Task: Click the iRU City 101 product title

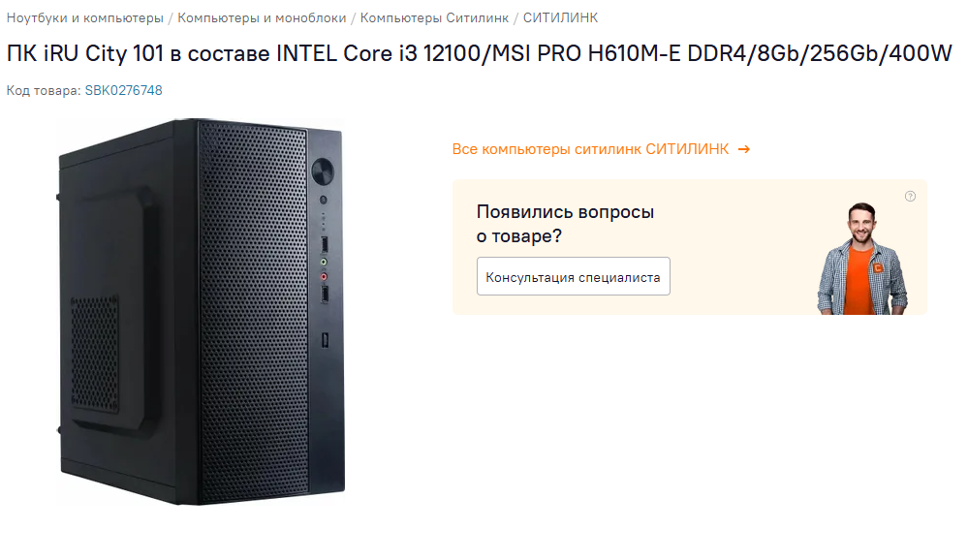Action: click(x=480, y=54)
